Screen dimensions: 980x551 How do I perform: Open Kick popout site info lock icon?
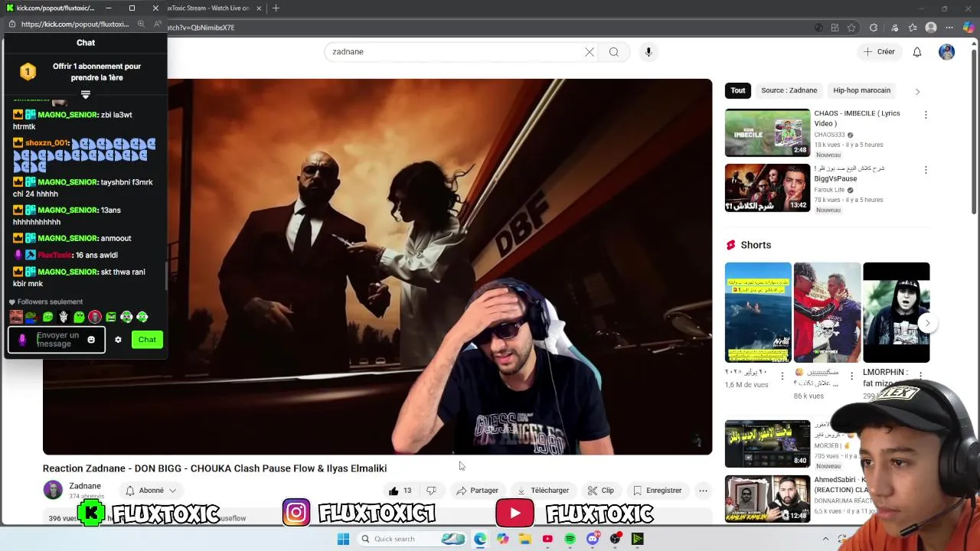tap(11, 24)
